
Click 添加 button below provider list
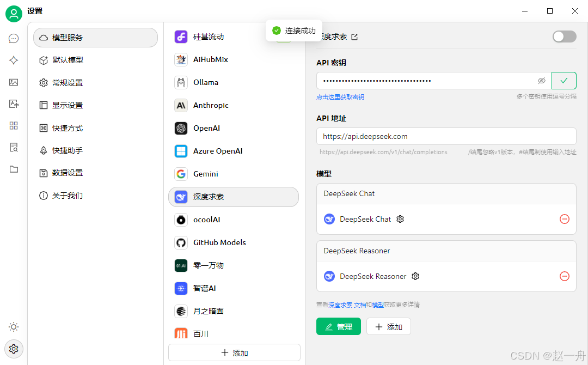234,353
